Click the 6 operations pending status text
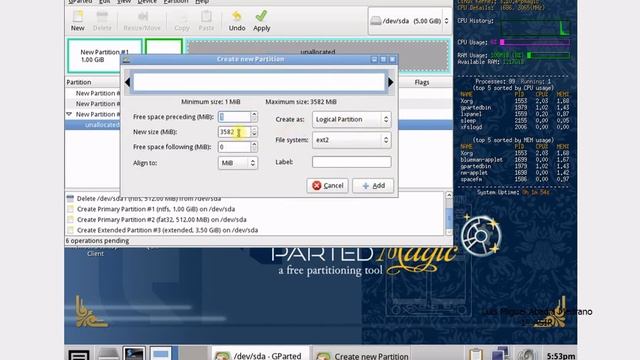 pyautogui.click(x=97, y=241)
